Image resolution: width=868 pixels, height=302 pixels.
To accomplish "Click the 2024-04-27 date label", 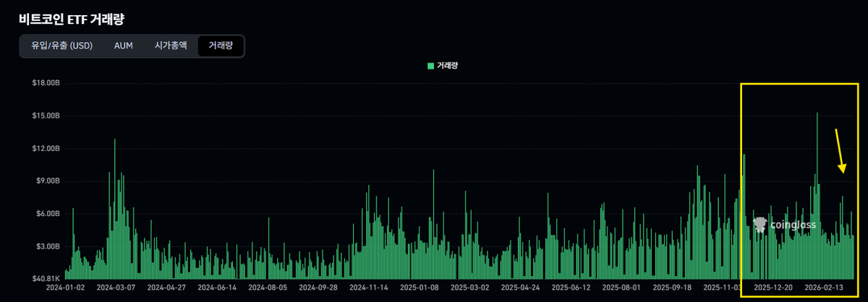I will pos(166,287).
